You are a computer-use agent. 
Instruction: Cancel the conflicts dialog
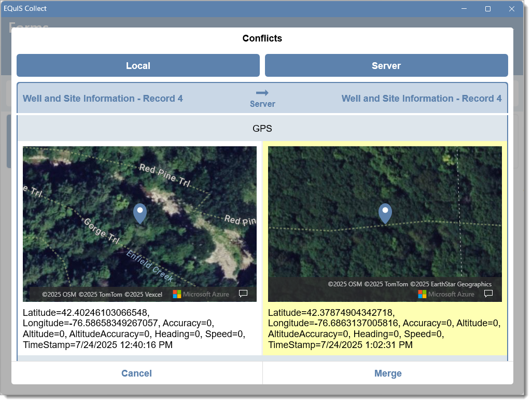click(137, 373)
